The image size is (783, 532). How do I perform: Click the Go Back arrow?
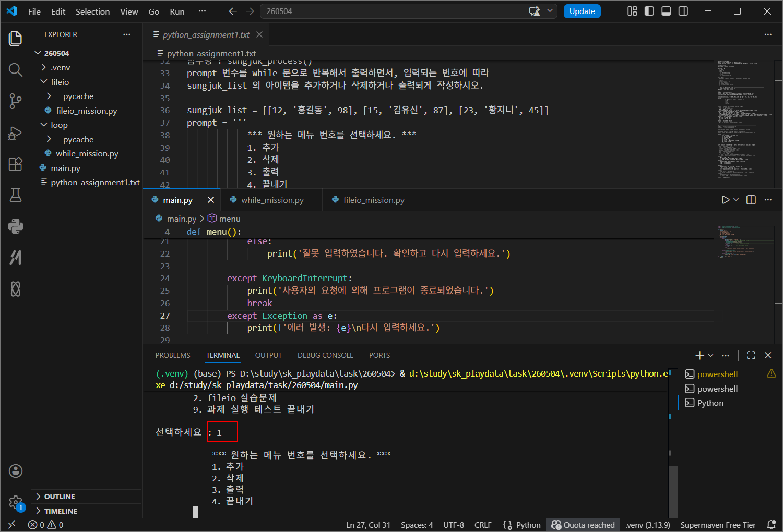[x=233, y=11]
